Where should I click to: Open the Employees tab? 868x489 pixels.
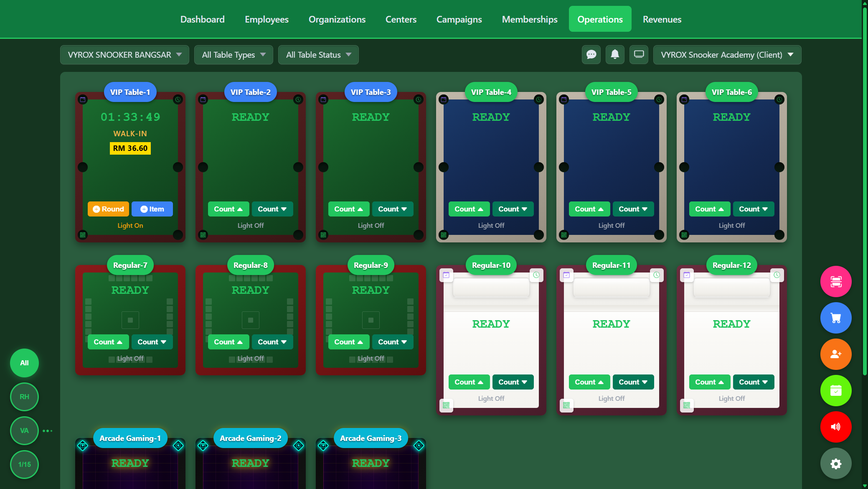coord(266,19)
